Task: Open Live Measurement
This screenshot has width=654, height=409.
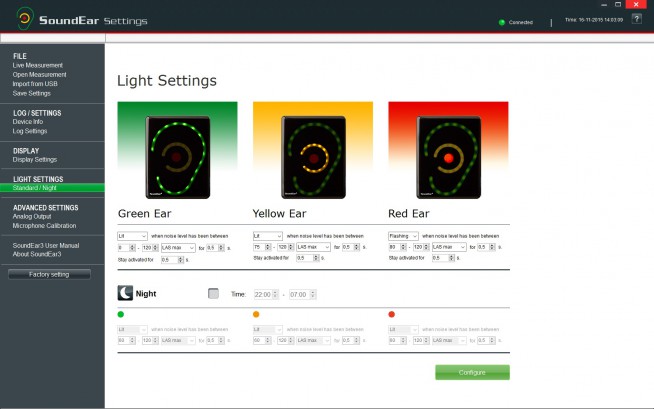Action: point(38,65)
